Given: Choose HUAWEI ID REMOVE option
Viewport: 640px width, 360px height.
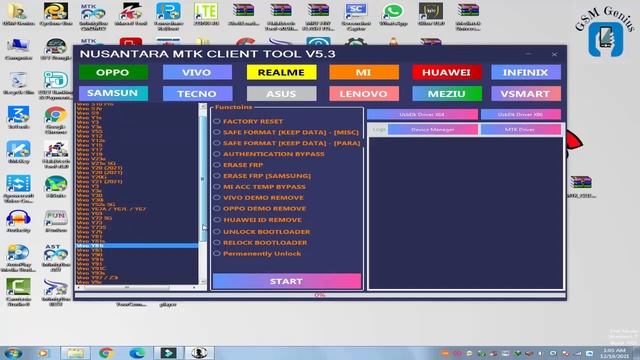Looking at the screenshot, I should coord(217,220).
